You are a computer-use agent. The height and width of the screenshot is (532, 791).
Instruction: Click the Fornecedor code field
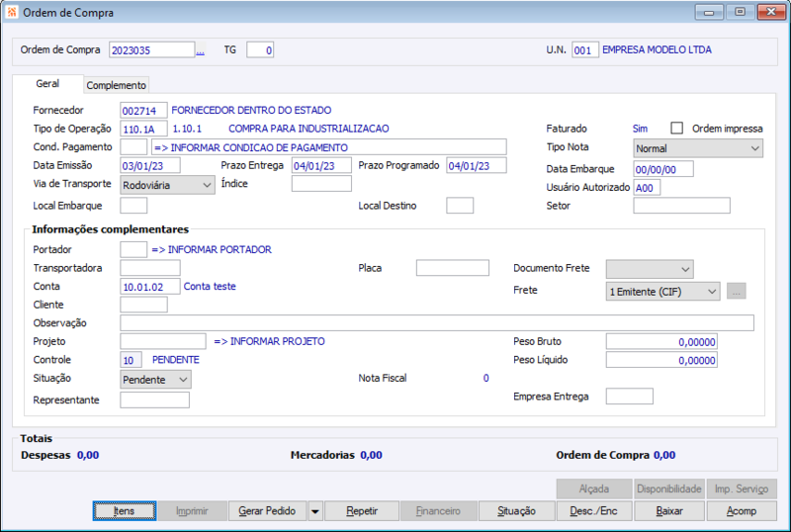click(x=143, y=111)
